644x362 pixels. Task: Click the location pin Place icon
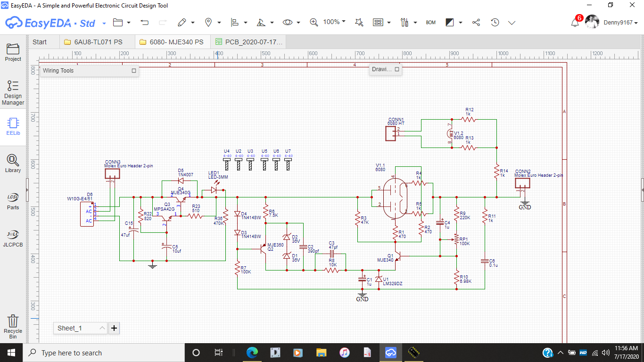[208, 22]
